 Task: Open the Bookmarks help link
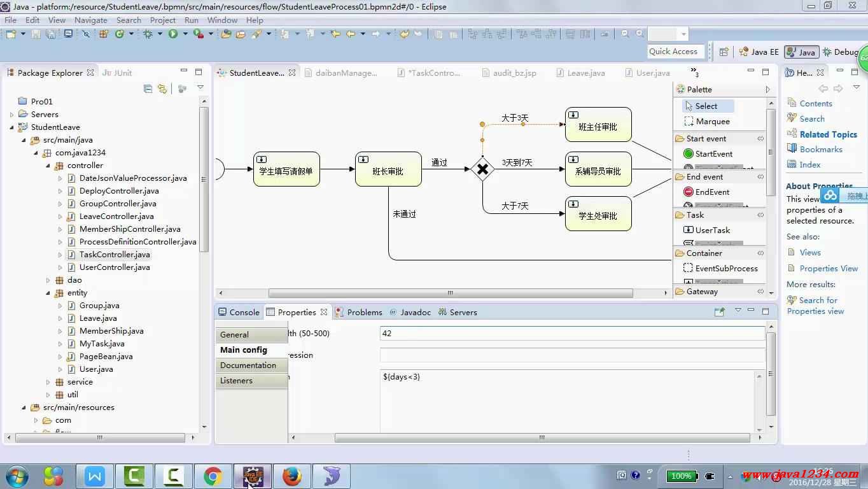point(821,149)
